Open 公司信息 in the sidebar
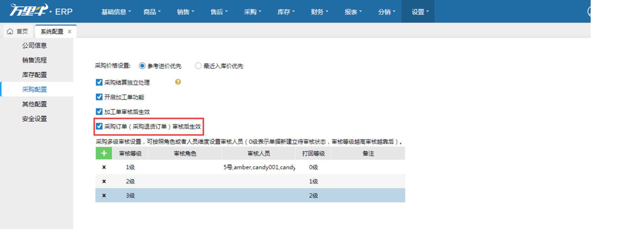The image size is (644, 229). click(34, 46)
